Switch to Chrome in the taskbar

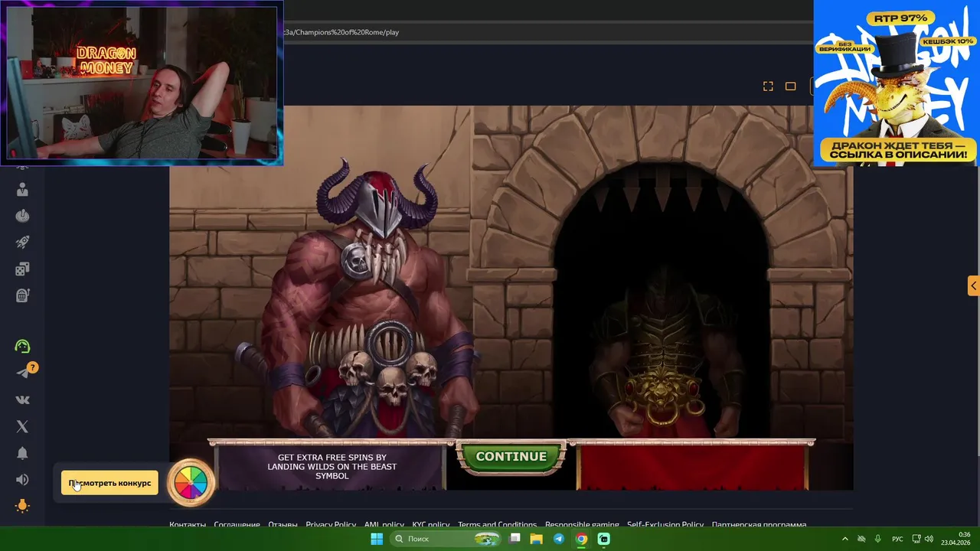581,539
